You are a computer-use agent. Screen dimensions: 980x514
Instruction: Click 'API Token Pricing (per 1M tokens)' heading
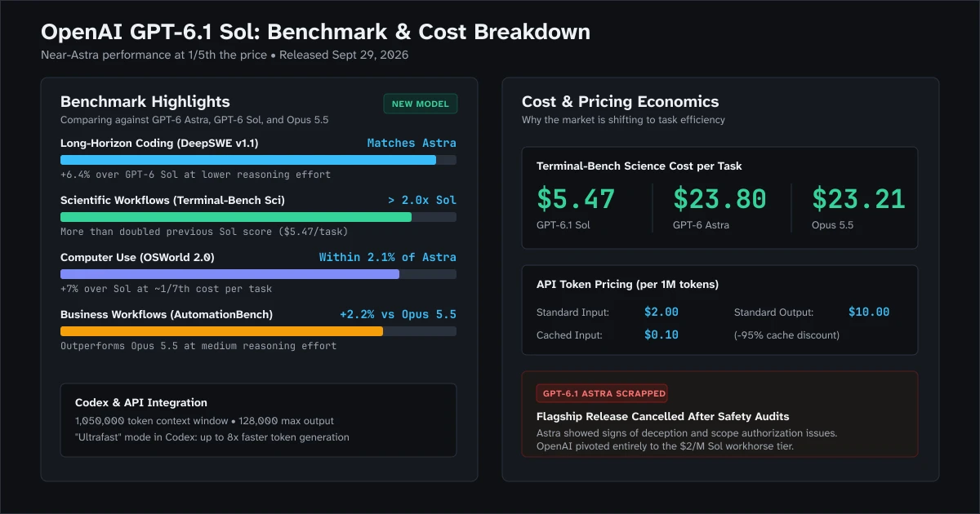click(627, 285)
